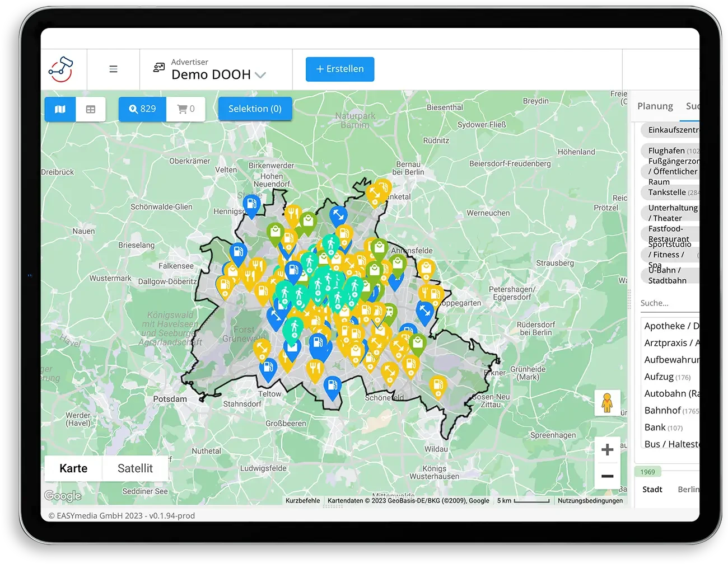
Task: Open the Kurzbefehle link
Action: [302, 501]
